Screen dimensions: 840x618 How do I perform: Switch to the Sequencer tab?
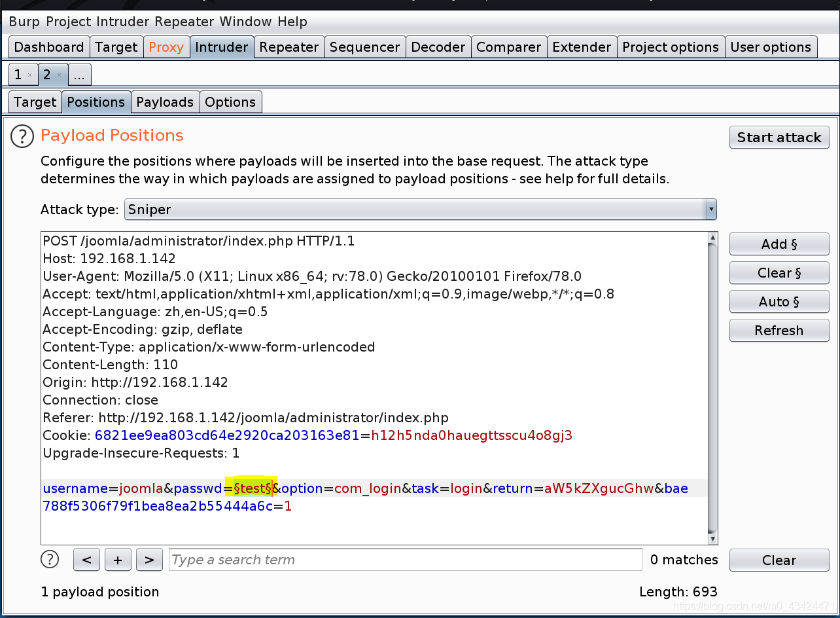click(x=365, y=47)
